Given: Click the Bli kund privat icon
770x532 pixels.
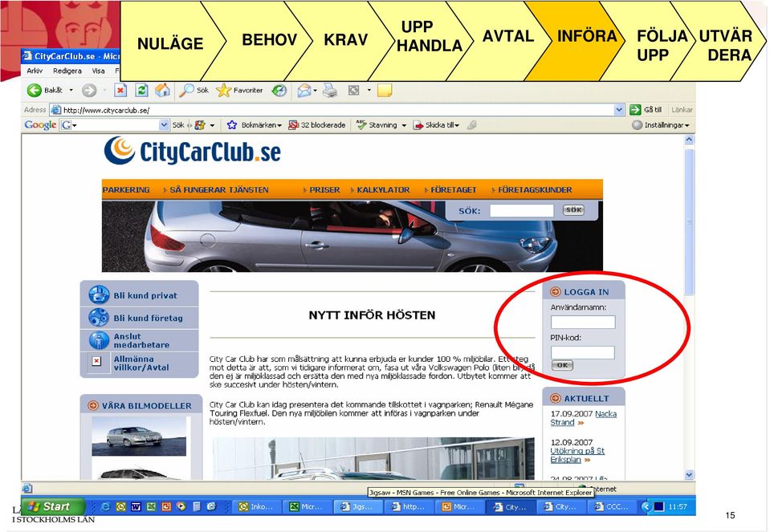Looking at the screenshot, I should coord(99,295).
